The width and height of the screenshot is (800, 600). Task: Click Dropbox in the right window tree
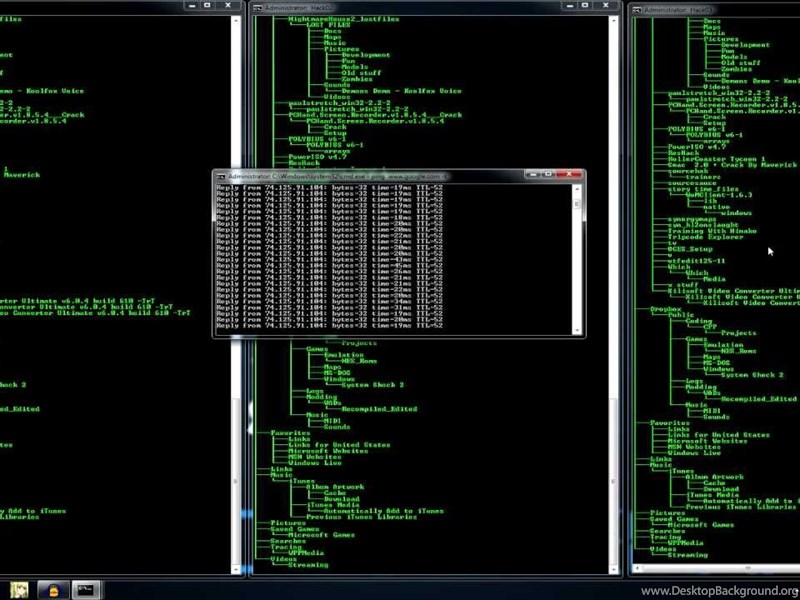click(666, 309)
